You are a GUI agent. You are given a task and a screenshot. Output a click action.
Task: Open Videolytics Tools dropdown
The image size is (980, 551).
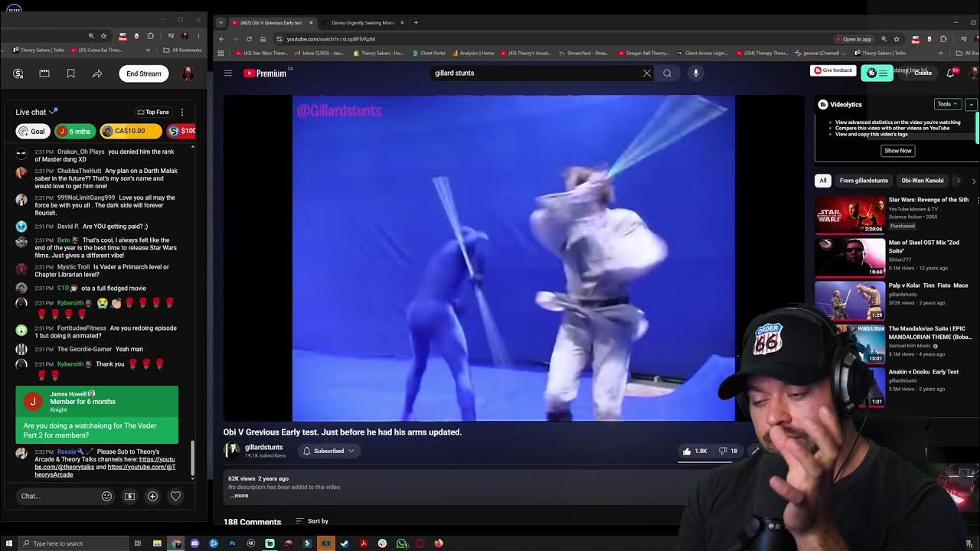948,104
